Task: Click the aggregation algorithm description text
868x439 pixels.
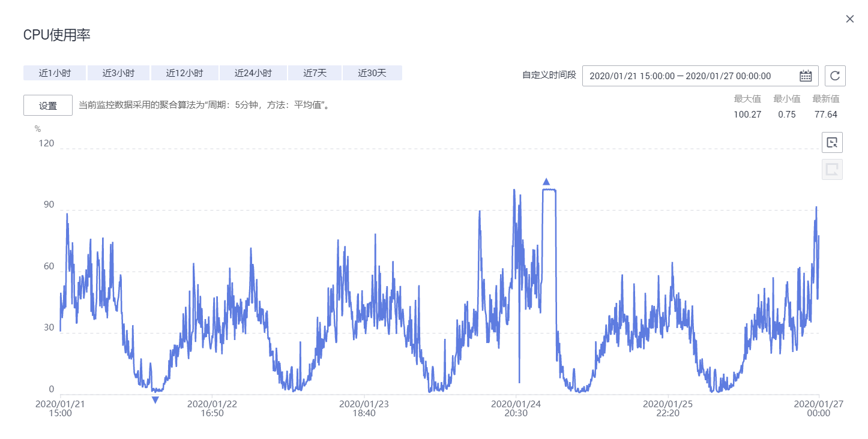Action: coord(205,106)
